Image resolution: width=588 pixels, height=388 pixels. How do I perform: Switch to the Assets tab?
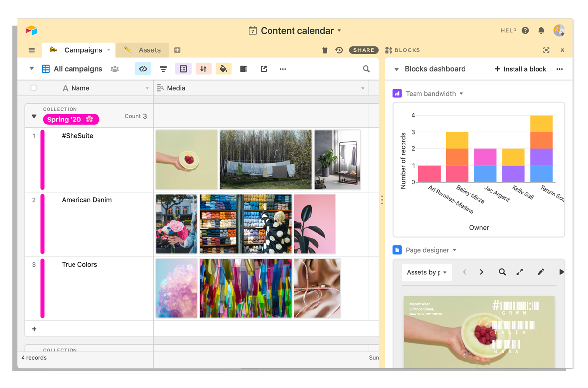(143, 50)
